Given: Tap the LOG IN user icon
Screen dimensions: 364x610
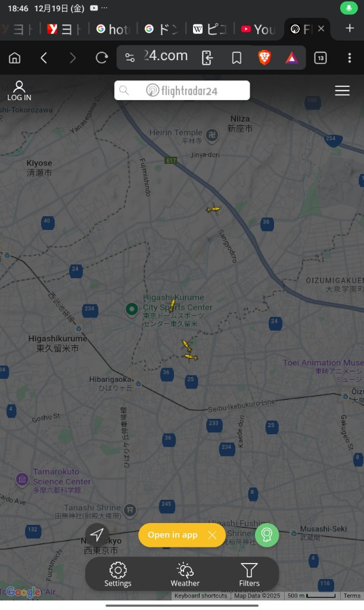Looking at the screenshot, I should [19, 91].
